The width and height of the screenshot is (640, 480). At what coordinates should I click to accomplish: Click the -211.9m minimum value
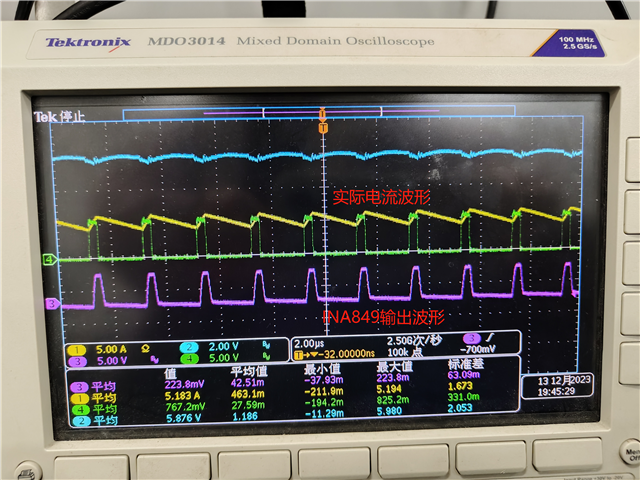[324, 391]
